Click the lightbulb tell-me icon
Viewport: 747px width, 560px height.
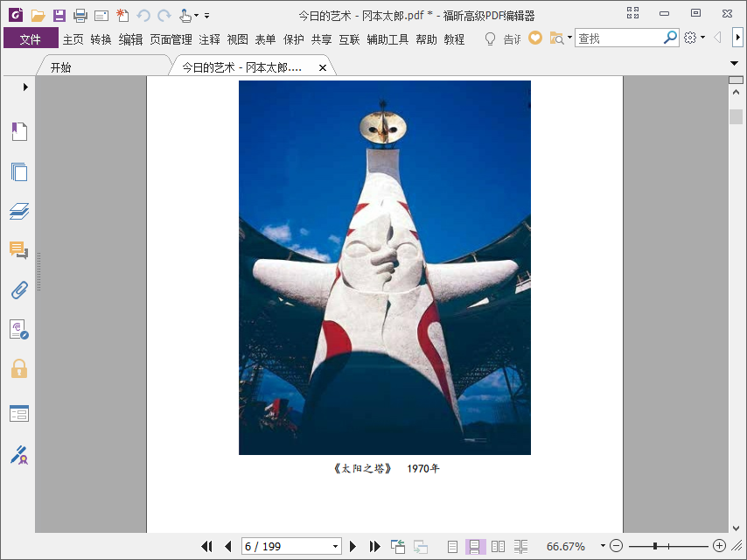coord(490,38)
